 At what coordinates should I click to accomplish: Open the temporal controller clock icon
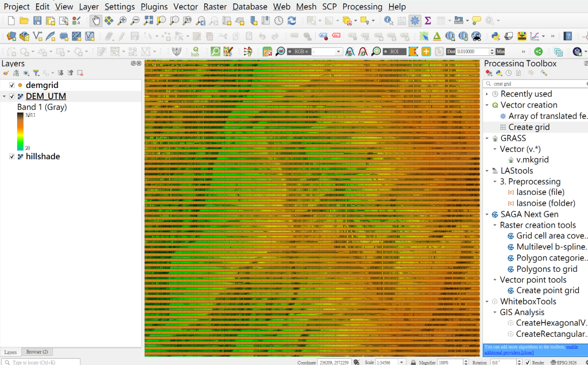tap(278, 21)
